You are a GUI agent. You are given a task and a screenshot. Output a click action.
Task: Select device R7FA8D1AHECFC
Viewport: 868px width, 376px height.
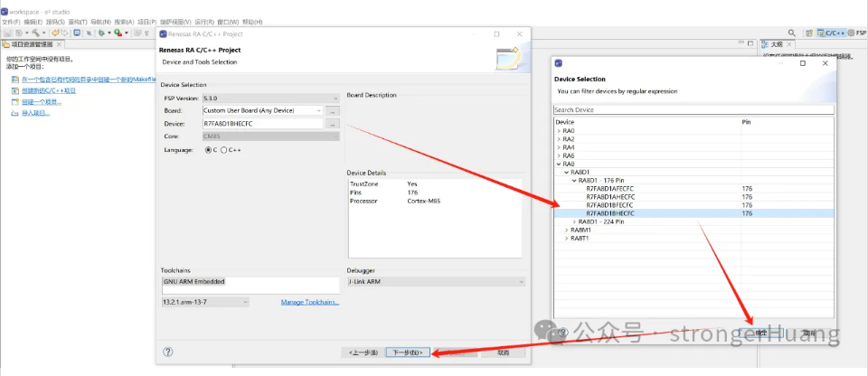610,197
